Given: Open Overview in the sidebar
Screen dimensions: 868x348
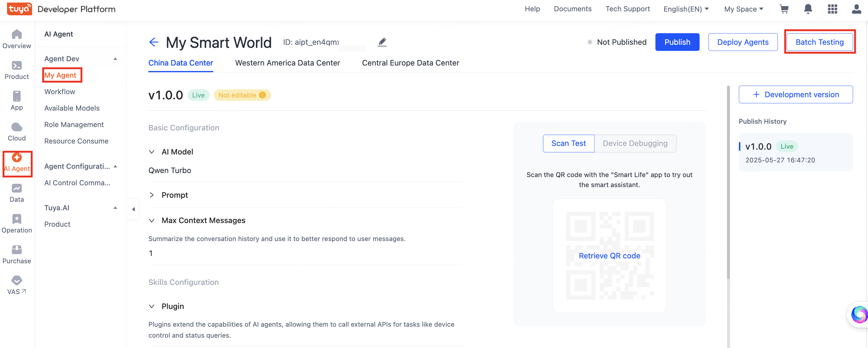Looking at the screenshot, I should point(16,39).
